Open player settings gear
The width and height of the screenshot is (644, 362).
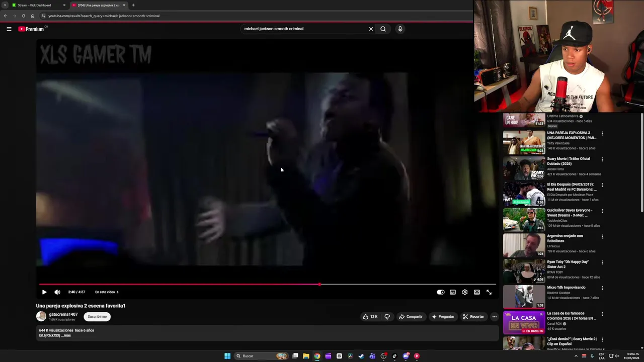(465, 292)
